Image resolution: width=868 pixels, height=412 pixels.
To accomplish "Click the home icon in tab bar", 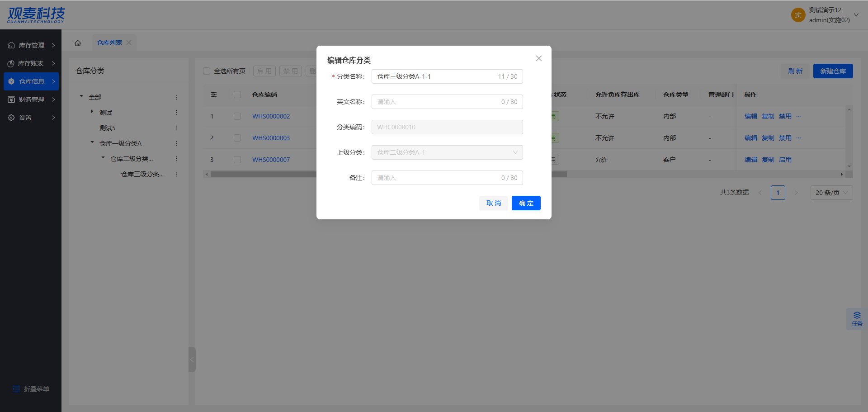I will click(78, 43).
